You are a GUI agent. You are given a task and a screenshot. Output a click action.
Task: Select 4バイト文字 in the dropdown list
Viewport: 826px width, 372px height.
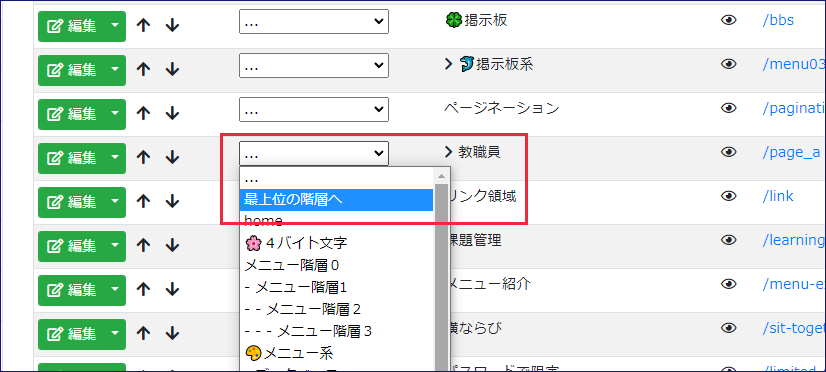pyautogui.click(x=337, y=243)
